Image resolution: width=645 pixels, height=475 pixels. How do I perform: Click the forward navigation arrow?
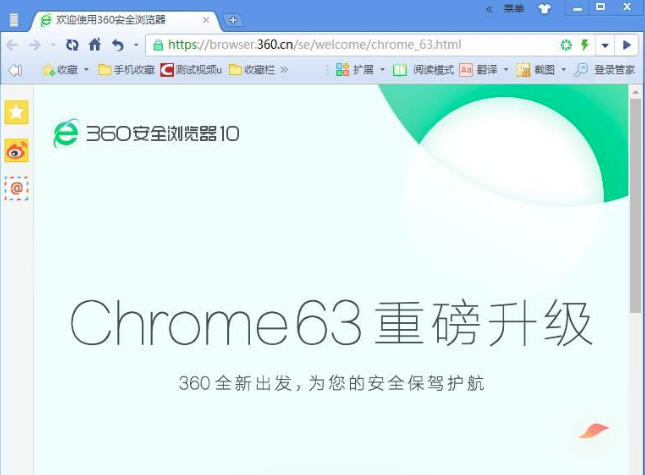click(35, 44)
